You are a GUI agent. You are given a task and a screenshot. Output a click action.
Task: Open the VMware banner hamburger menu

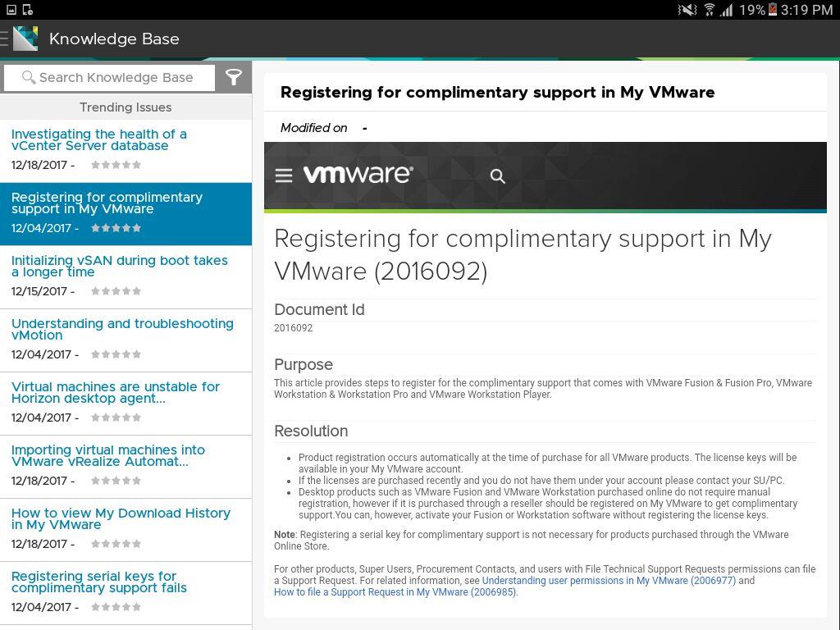coord(284,176)
